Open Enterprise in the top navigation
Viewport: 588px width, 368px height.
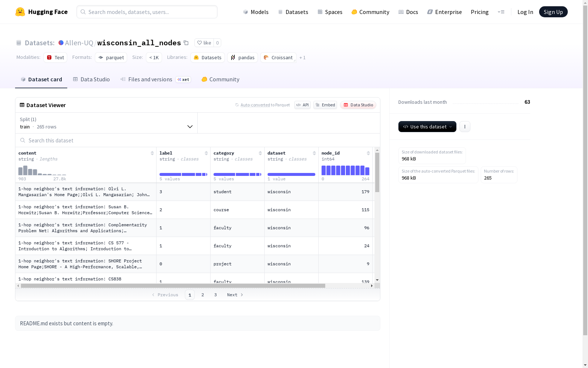(445, 12)
